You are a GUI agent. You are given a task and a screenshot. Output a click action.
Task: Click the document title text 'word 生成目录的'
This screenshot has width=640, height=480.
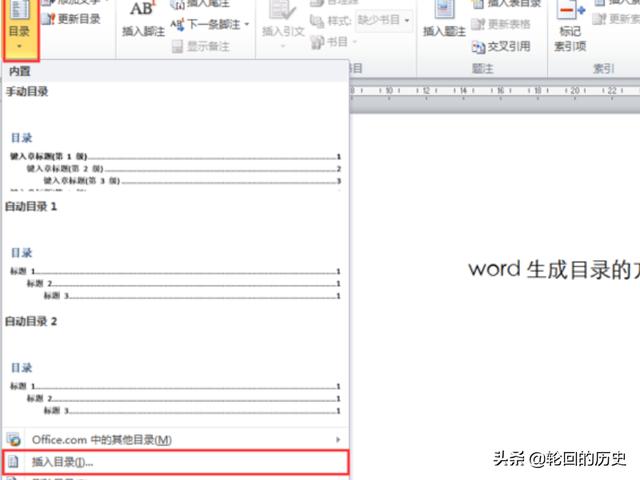pos(553,269)
